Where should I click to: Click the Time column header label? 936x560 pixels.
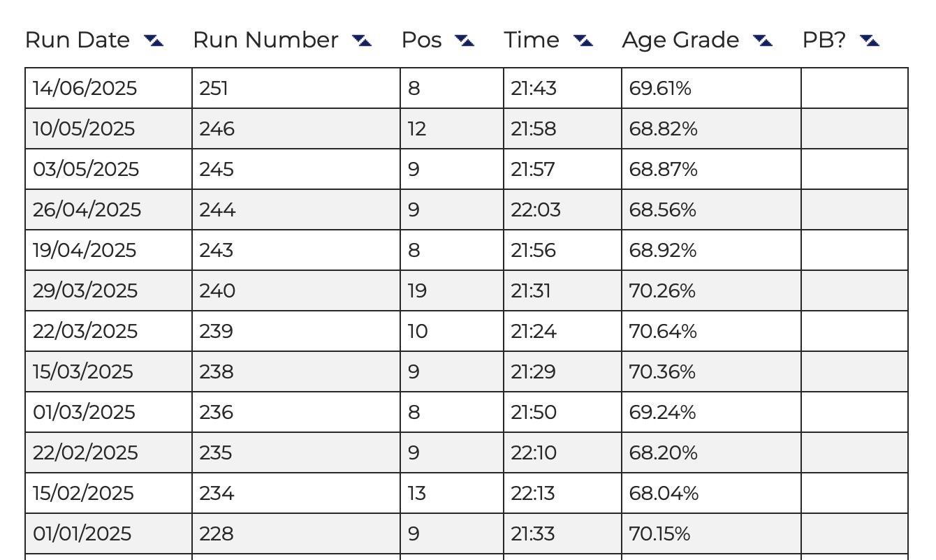pos(532,40)
